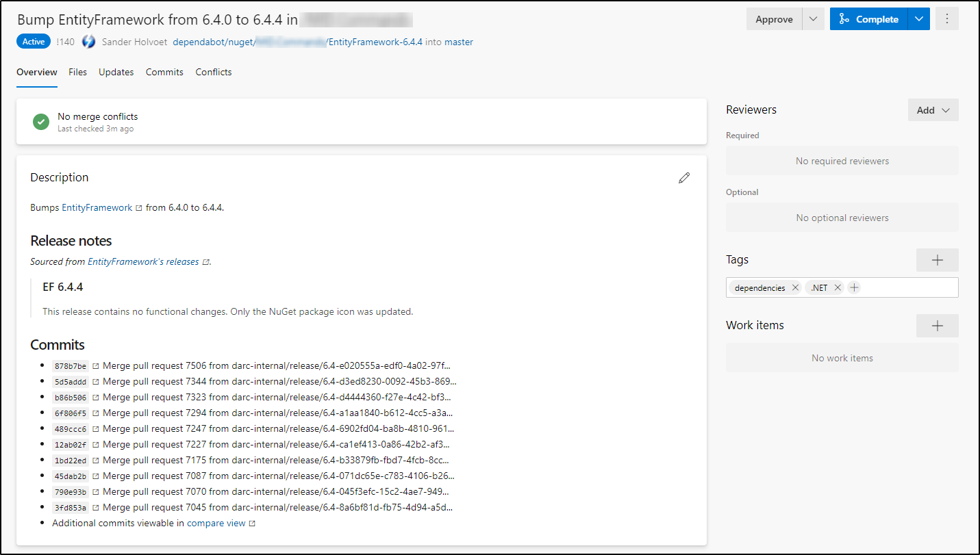Switch to the Files tab

coord(78,72)
